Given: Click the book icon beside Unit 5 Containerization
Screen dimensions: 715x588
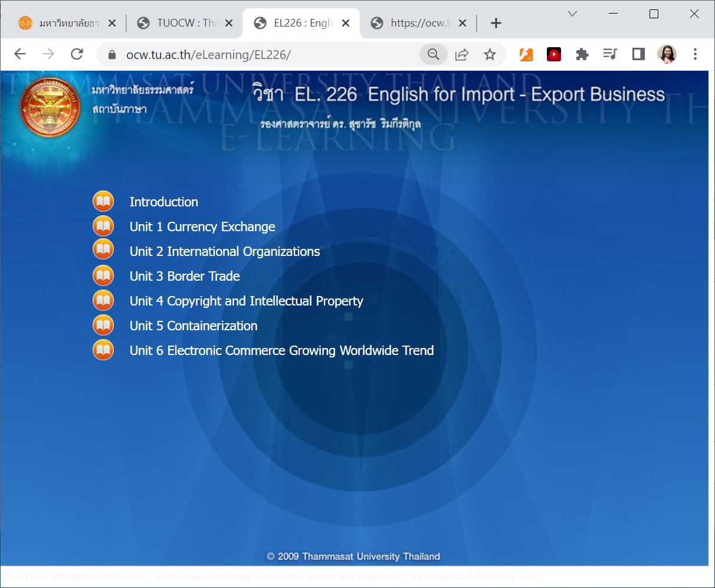Looking at the screenshot, I should 103,326.
